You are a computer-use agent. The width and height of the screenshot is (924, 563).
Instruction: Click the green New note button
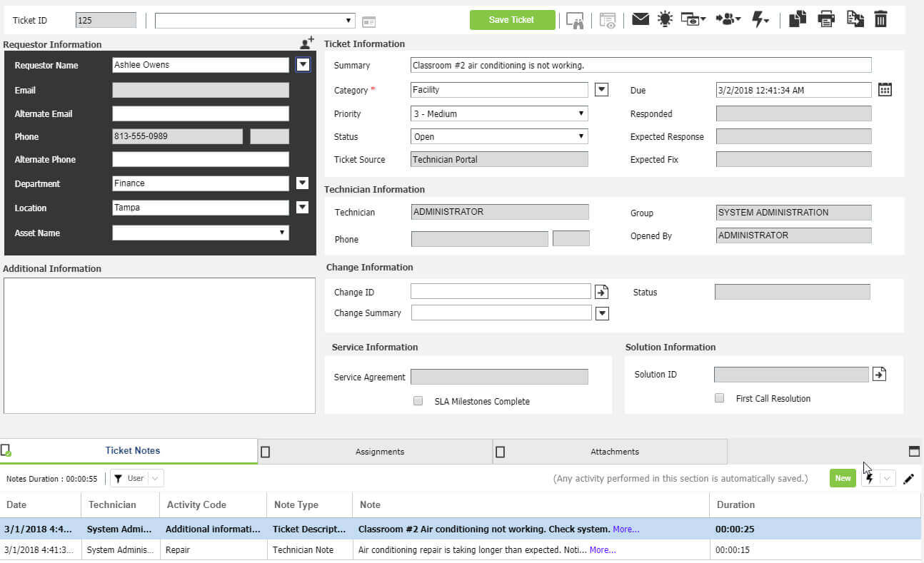point(843,478)
